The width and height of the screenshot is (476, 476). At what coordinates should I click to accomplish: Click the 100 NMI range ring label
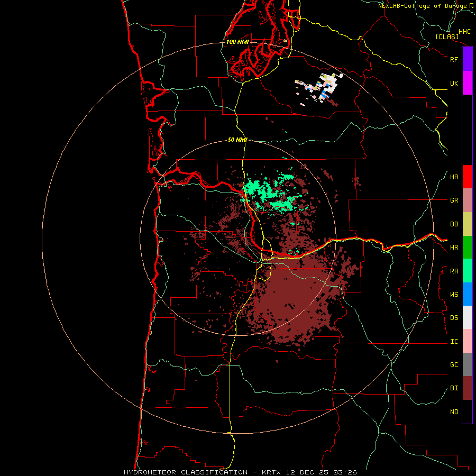[237, 42]
